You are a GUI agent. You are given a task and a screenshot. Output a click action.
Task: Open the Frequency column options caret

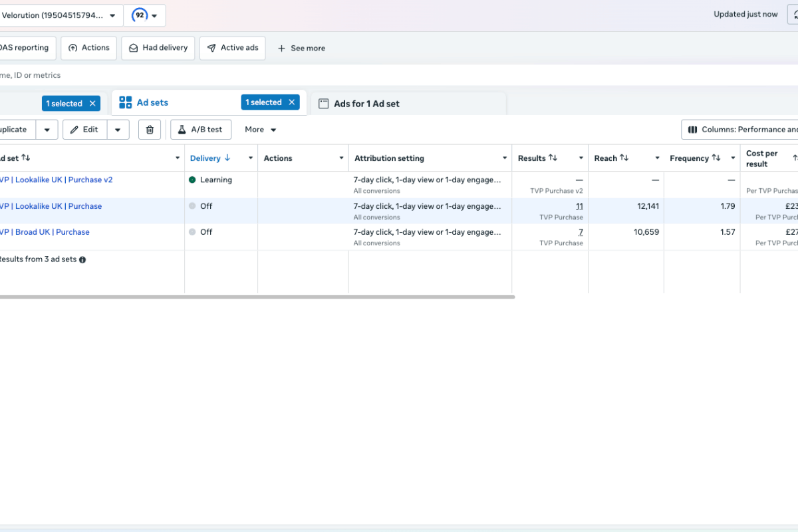pos(733,158)
